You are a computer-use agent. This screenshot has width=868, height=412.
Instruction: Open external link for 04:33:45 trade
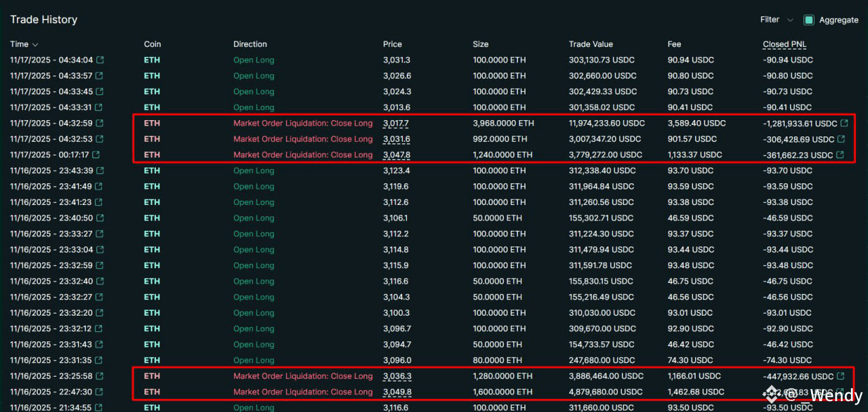(x=100, y=92)
